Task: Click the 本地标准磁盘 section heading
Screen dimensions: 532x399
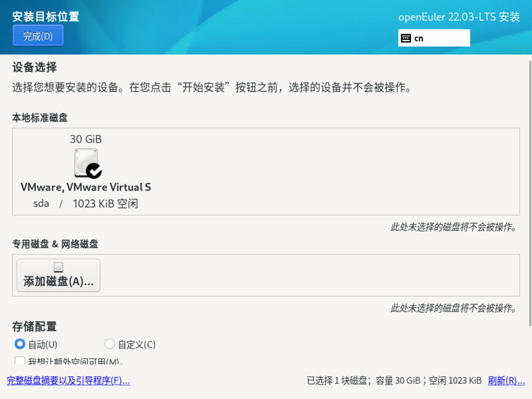Action: [x=40, y=117]
